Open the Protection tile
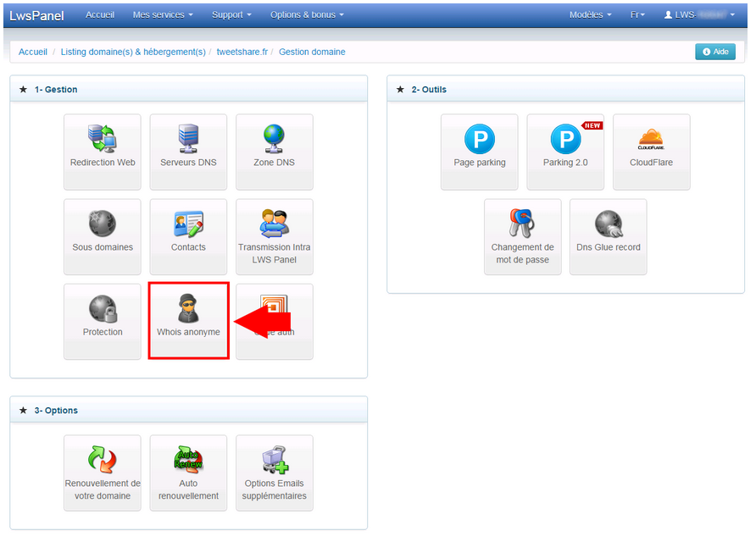The width and height of the screenshot is (756, 536). coord(103,321)
